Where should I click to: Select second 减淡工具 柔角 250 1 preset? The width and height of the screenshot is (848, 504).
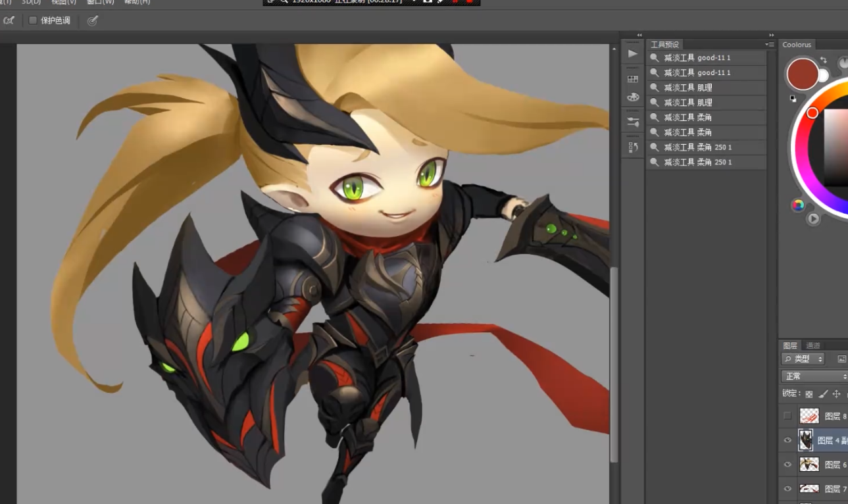coord(706,162)
